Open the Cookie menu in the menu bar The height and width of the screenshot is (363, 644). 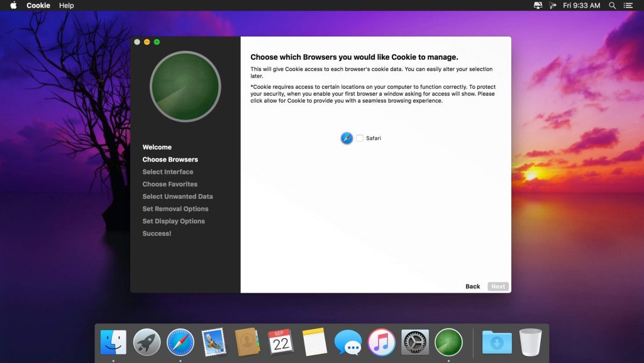pyautogui.click(x=38, y=6)
